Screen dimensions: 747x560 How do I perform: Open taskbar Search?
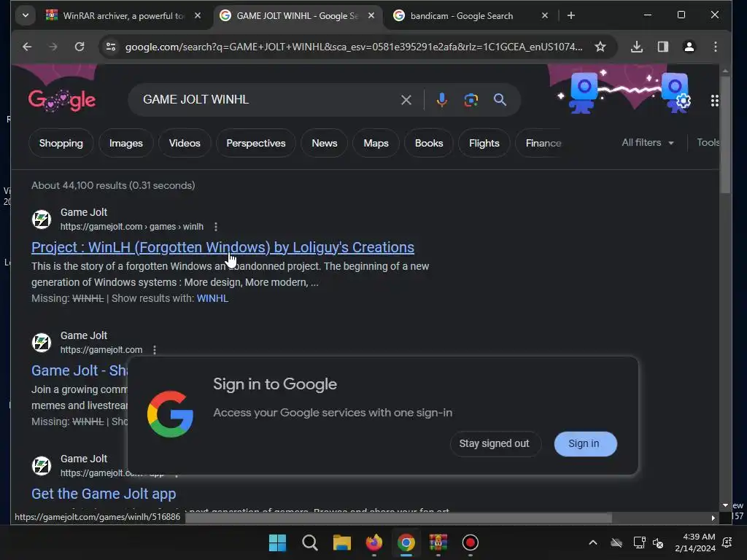pos(309,542)
